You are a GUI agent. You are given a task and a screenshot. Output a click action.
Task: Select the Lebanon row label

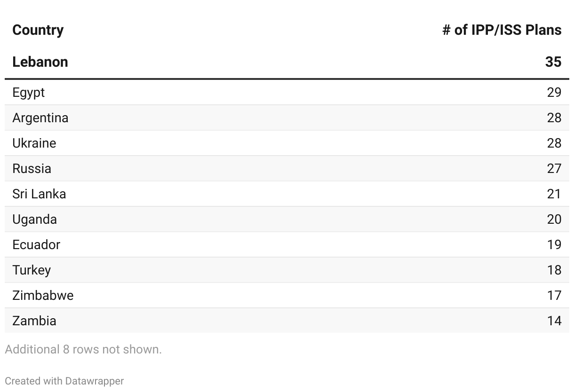(x=40, y=62)
